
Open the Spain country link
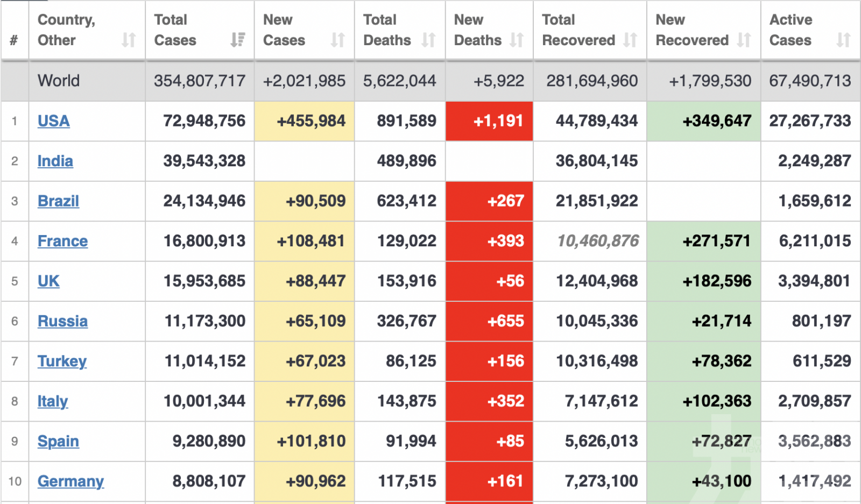(x=58, y=442)
